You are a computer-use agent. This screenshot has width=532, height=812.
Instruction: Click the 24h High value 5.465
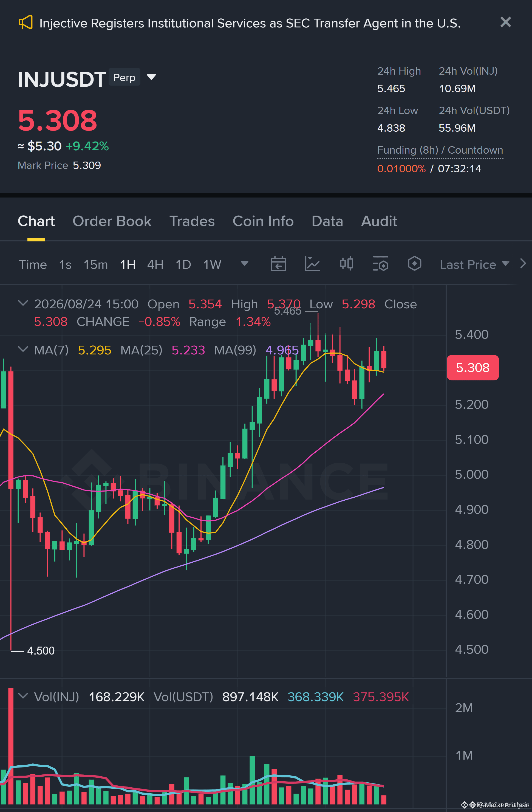click(x=391, y=89)
